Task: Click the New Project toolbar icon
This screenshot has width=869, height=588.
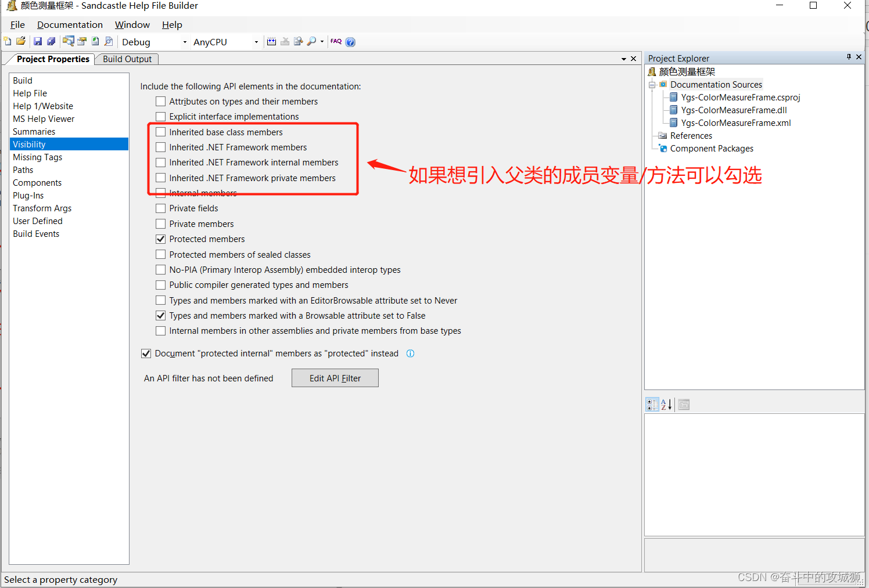Action: coord(8,41)
